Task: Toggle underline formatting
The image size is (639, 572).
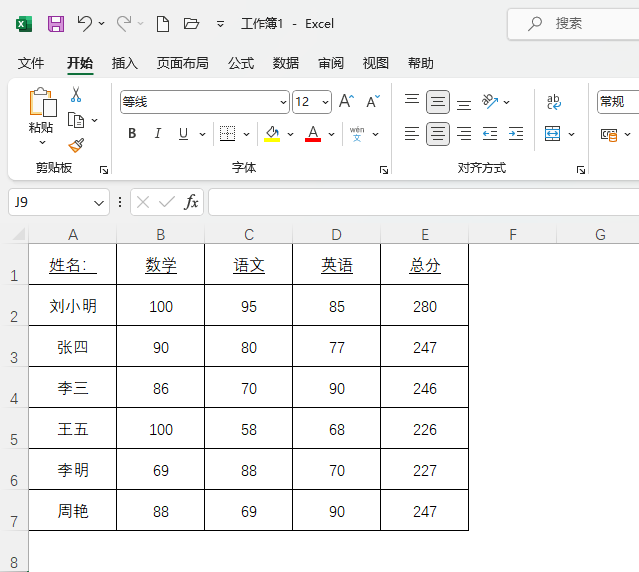Action: (183, 133)
